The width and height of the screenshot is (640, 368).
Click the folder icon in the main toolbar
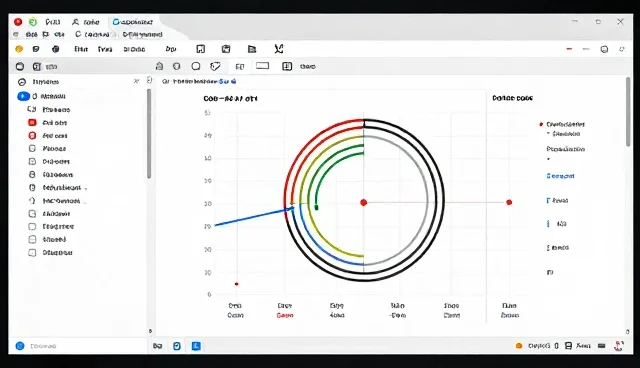(x=252, y=49)
